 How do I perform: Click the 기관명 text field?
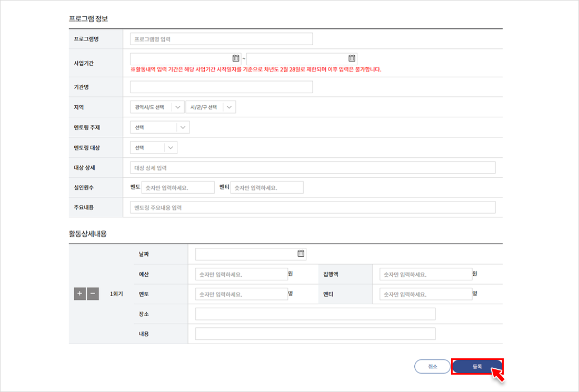(221, 87)
